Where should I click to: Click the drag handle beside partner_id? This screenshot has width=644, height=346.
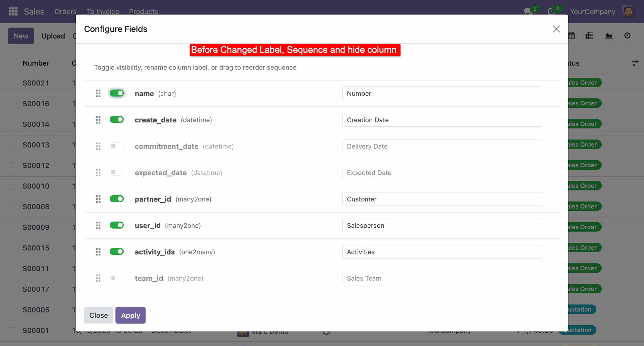click(98, 199)
